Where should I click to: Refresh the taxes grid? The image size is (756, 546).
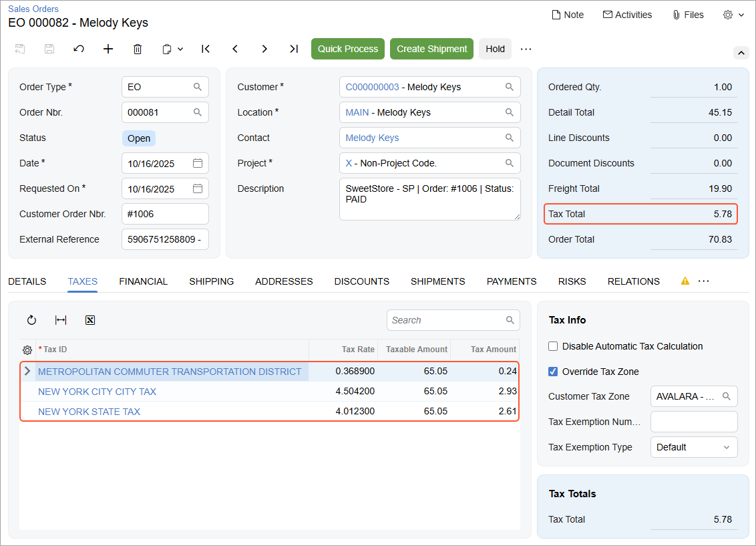pos(31,320)
